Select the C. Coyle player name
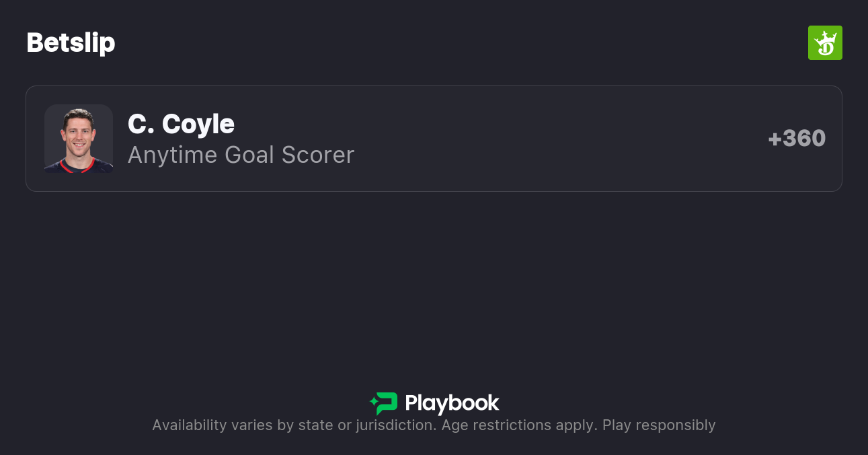 [x=181, y=124]
